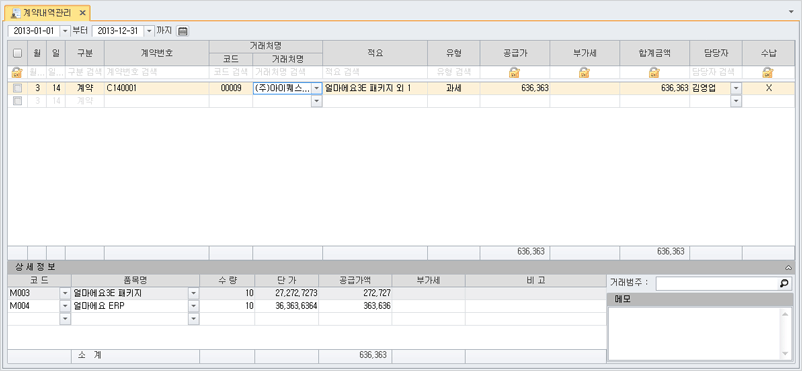Click the 계약내역관리 tab document icon
802x371 pixels.
coord(16,13)
